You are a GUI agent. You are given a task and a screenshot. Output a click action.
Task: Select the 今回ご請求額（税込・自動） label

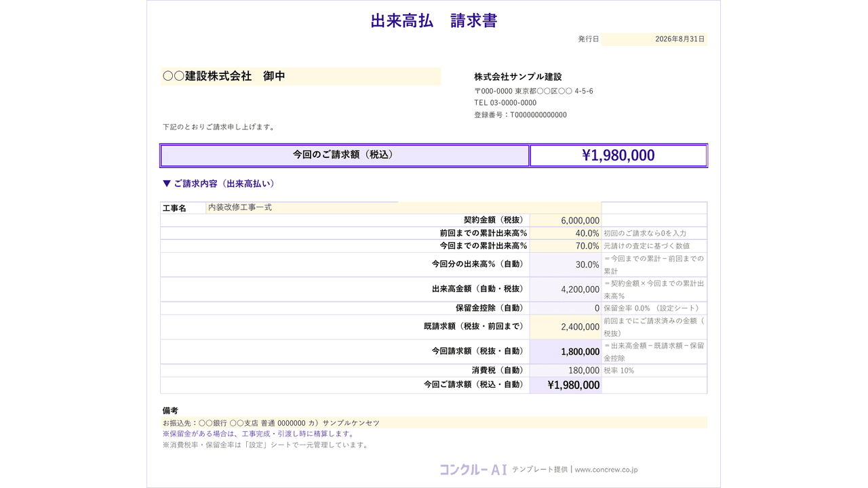coord(474,384)
